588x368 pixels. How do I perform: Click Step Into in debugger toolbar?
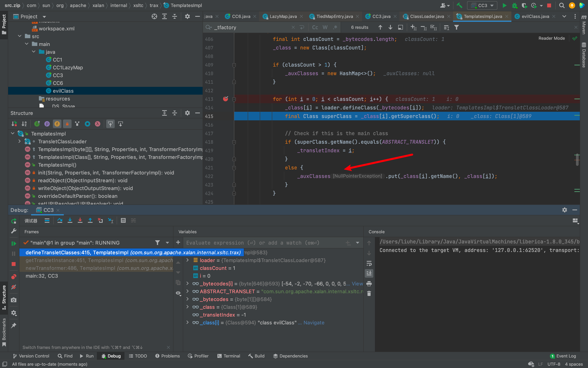(x=70, y=220)
